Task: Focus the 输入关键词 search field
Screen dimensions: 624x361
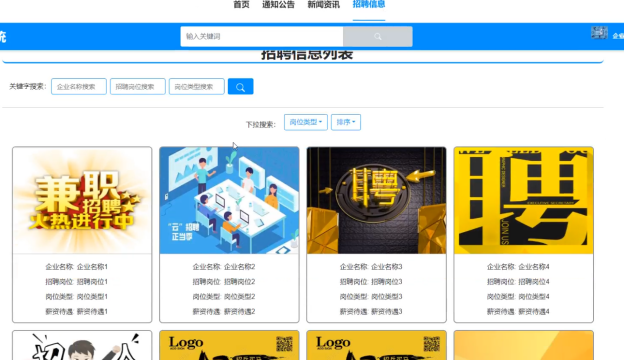Action: point(262,37)
